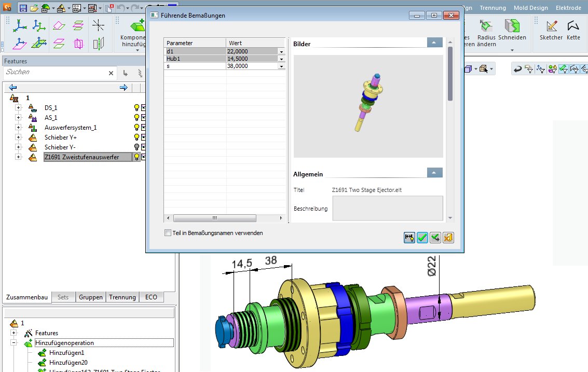Click the Cimatron application logo button
The image size is (588, 372).
pyautogui.click(x=7, y=7)
